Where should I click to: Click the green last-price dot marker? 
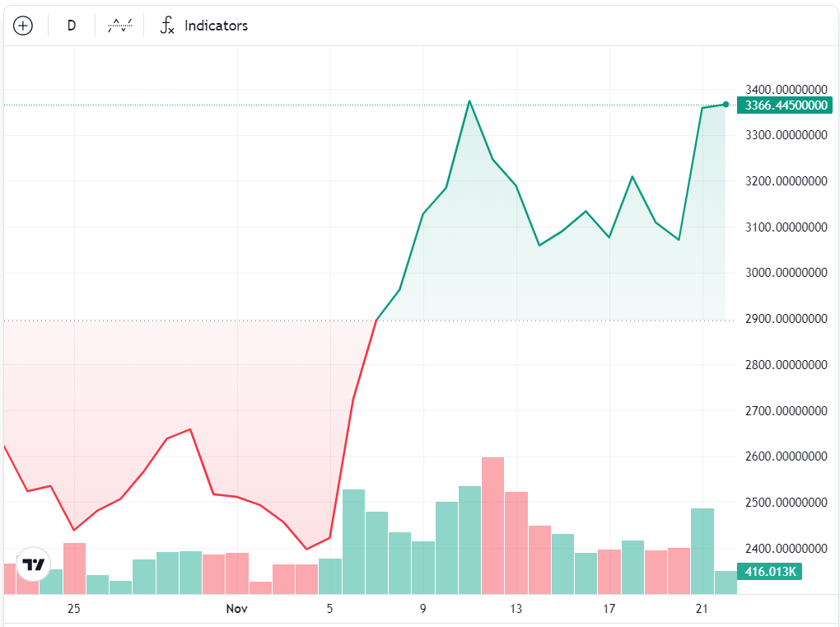click(x=724, y=104)
